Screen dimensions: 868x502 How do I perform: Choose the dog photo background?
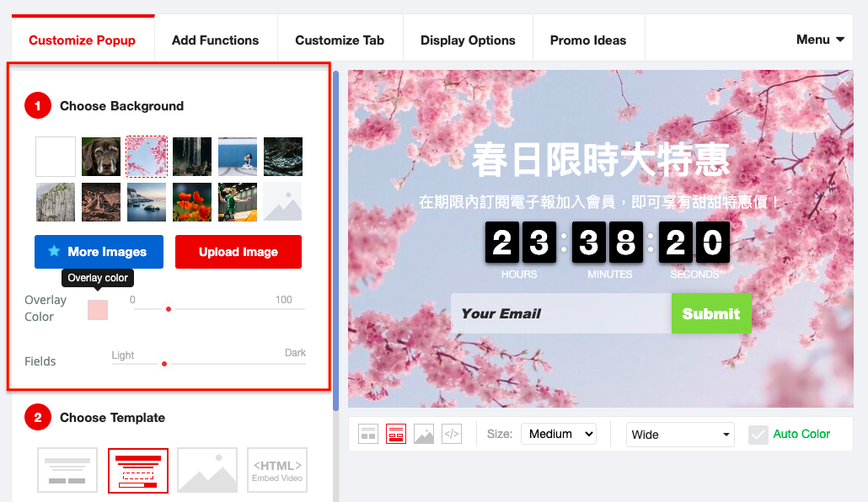point(101,157)
